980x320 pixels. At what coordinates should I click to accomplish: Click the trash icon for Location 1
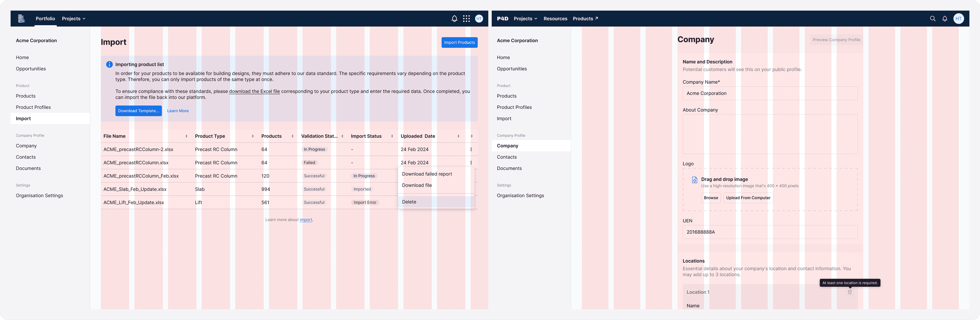pos(850,292)
